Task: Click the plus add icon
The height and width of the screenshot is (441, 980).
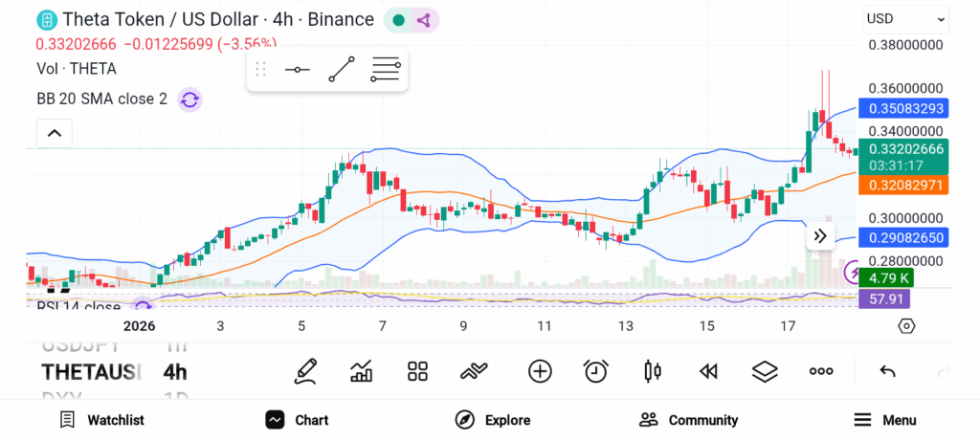Action: tap(540, 371)
